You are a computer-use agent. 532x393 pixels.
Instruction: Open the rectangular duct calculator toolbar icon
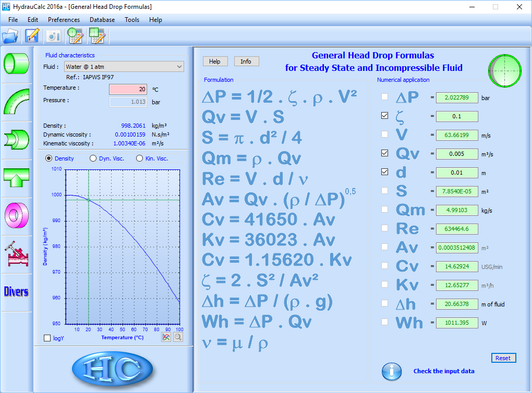tap(96, 36)
